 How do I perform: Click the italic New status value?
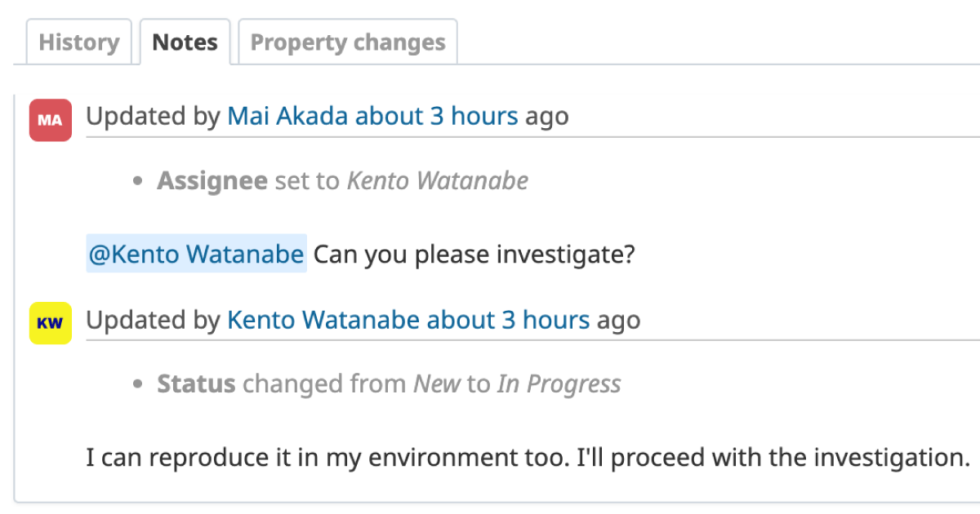(437, 383)
